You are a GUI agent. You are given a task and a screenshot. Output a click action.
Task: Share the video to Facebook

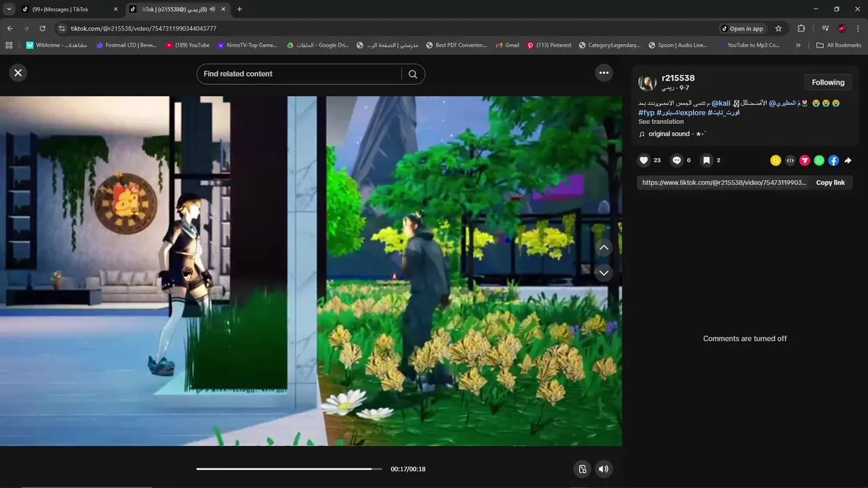tap(833, 161)
